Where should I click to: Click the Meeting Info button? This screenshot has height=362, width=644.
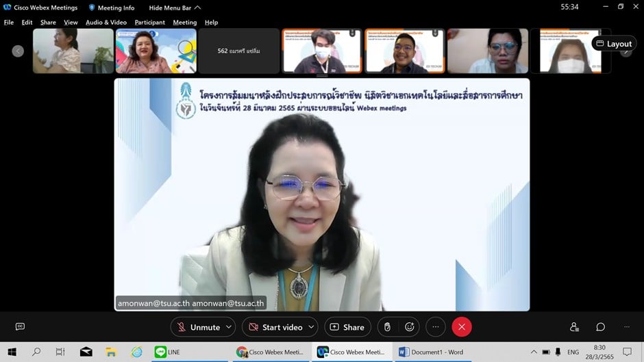click(112, 8)
